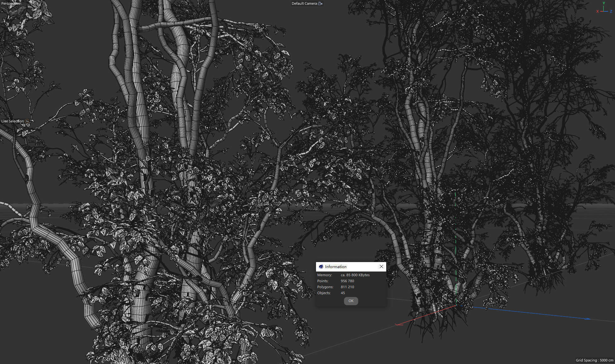This screenshot has height=364, width=615.
Task: Click the Polygons value 811 210
Action: pos(347,287)
